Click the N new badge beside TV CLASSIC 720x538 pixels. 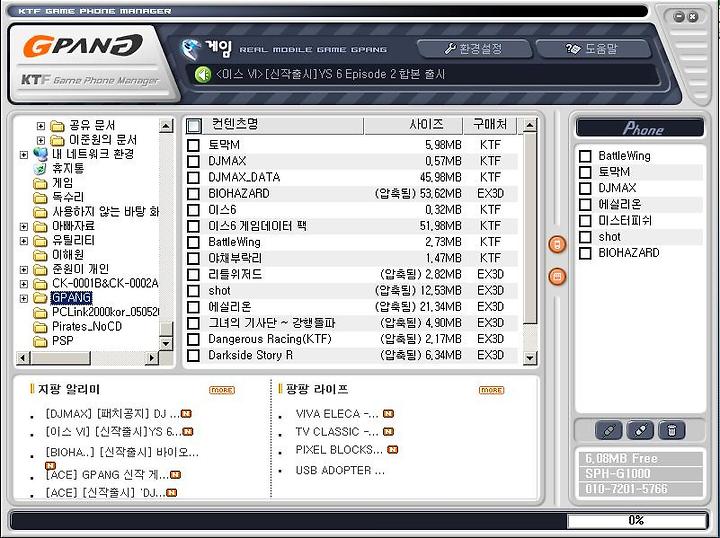point(388,432)
